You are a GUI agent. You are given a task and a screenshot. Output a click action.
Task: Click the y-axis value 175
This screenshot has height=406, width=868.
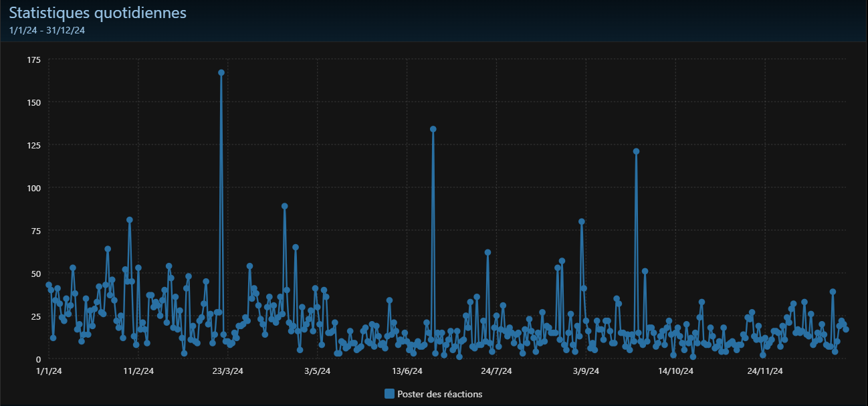pyautogui.click(x=34, y=60)
